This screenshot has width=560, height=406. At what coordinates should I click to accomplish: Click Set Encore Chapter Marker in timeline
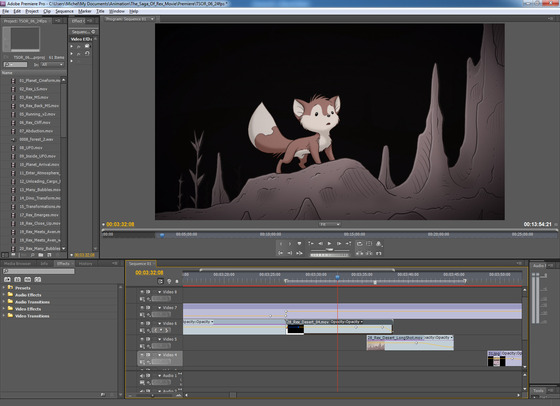tap(169, 281)
